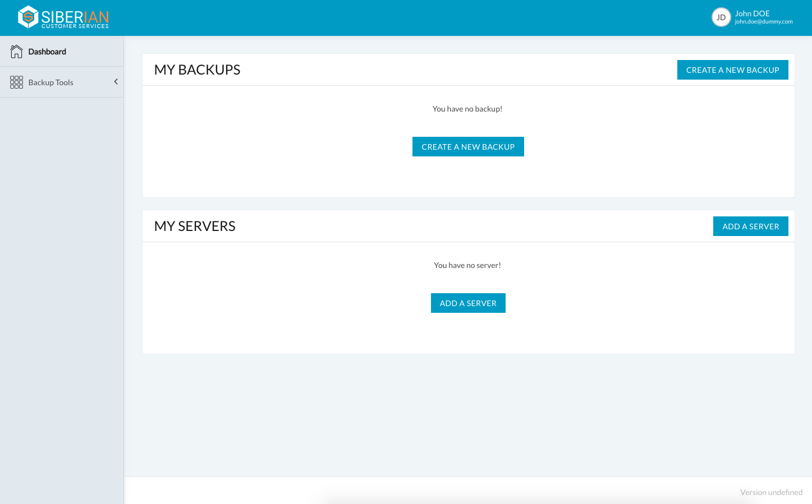Select the Backup Tools menu label
This screenshot has width=812, height=504.
pos(51,82)
